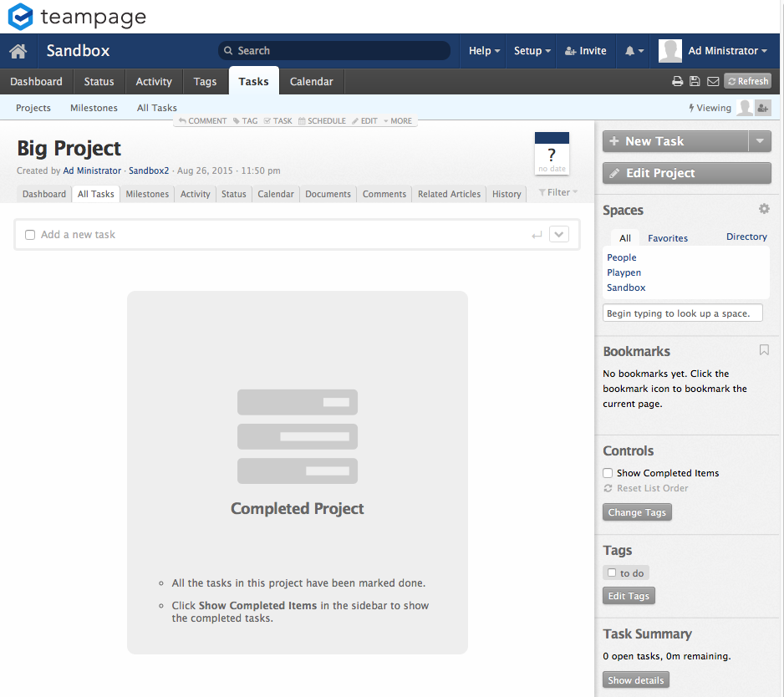784x697 pixels.
Task: Click the Edit Project button
Action: pyautogui.click(x=686, y=173)
